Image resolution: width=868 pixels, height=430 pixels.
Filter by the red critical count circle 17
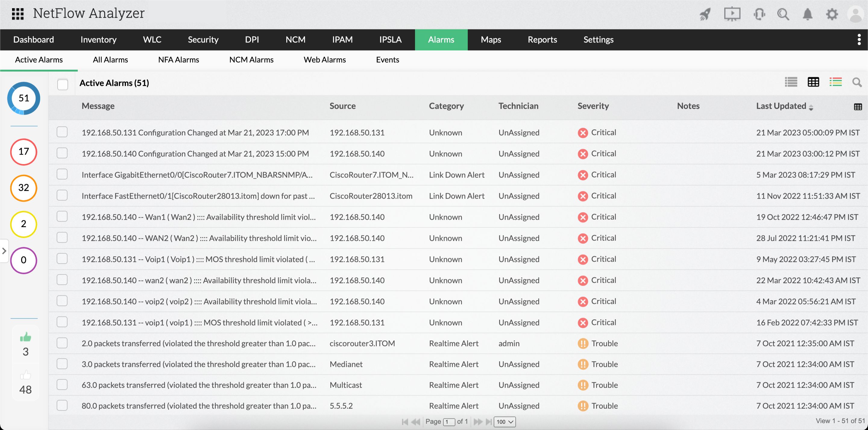pyautogui.click(x=24, y=151)
